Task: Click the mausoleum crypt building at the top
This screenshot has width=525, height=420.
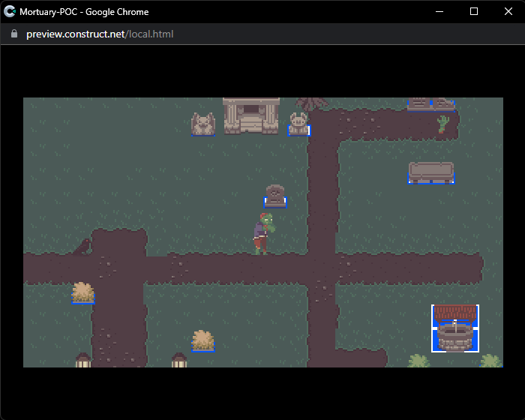Action: 251,116
